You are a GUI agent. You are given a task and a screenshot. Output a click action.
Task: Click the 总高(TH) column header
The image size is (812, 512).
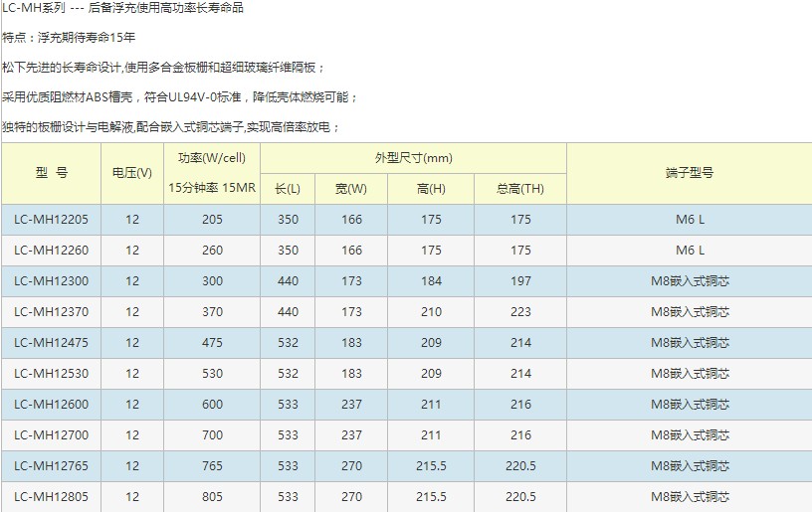click(520, 189)
